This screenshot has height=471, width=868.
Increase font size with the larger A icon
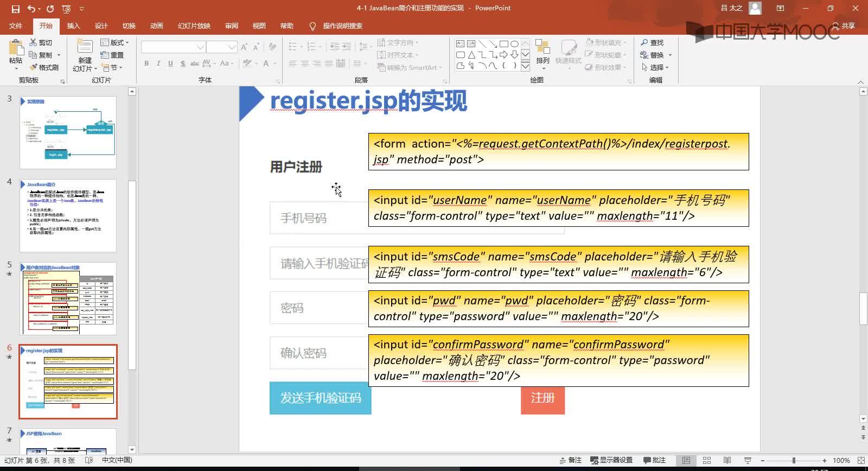(x=244, y=47)
